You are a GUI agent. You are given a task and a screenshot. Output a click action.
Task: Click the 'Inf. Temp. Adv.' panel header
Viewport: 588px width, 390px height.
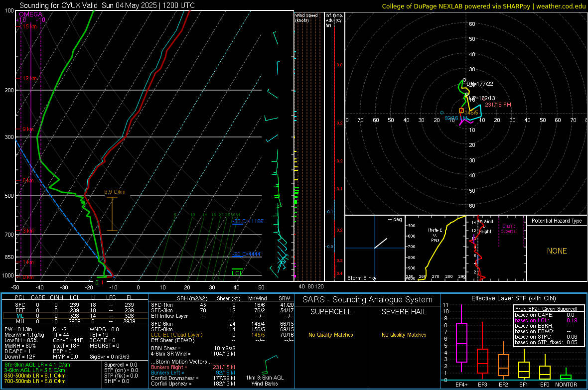334,20
